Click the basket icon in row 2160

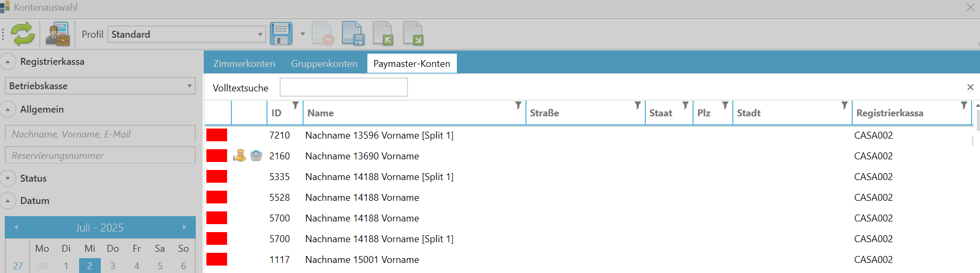(x=256, y=156)
